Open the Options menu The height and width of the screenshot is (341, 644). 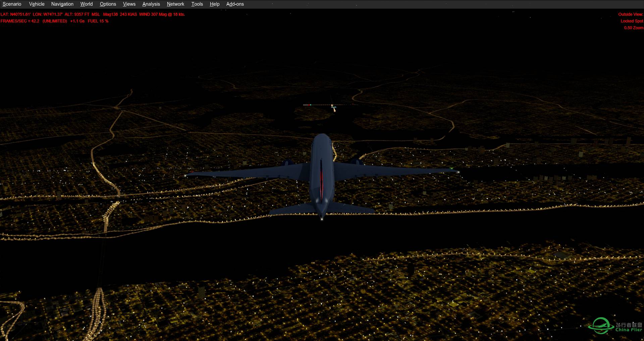coord(108,4)
